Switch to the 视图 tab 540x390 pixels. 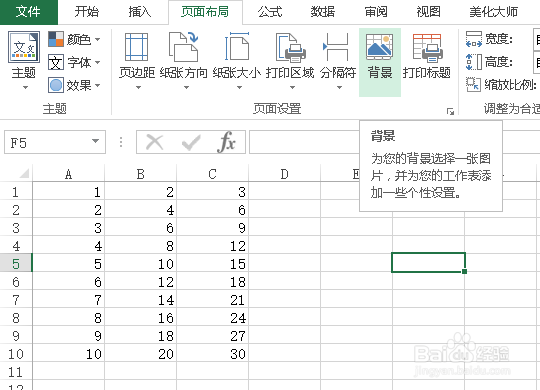[x=428, y=12]
